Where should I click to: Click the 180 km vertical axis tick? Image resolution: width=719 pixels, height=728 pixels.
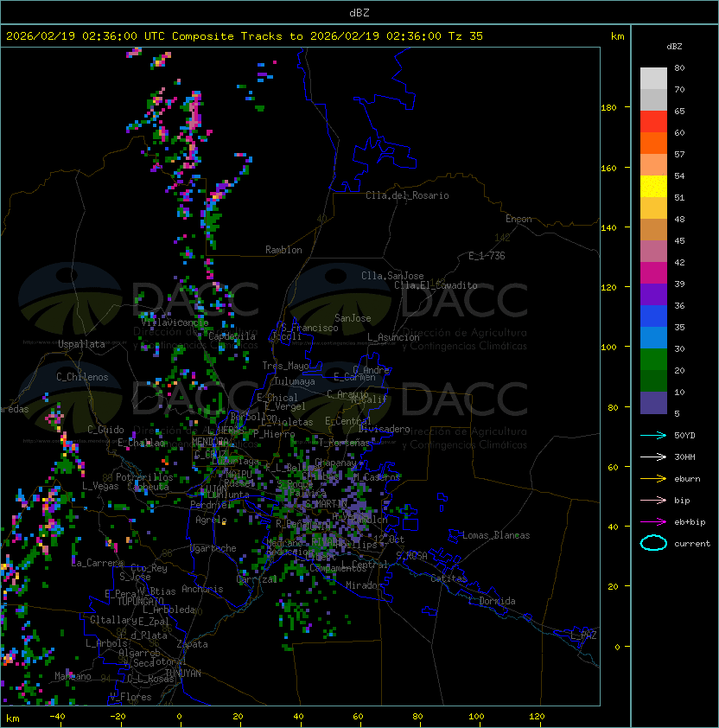tap(608, 107)
